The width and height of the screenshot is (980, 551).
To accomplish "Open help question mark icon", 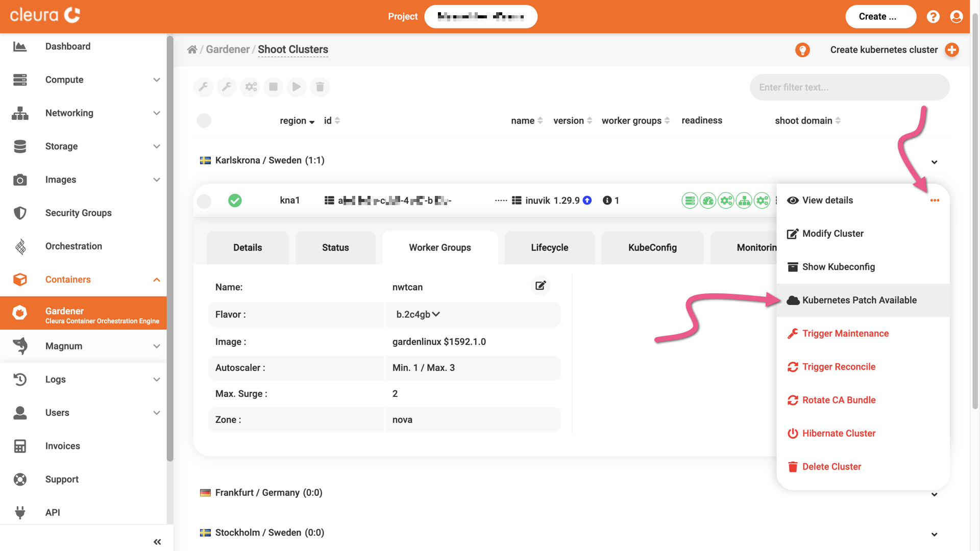I will (933, 16).
